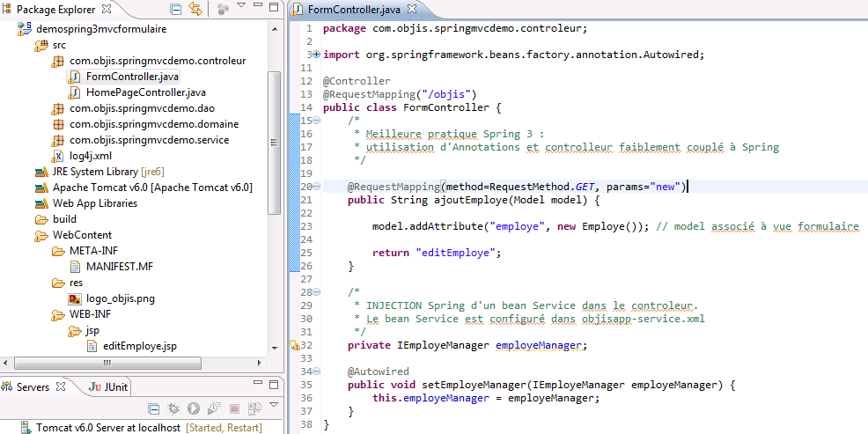This screenshot has width=868, height=434.
Task: Select the MANIFEST.MF file
Action: pos(120,267)
